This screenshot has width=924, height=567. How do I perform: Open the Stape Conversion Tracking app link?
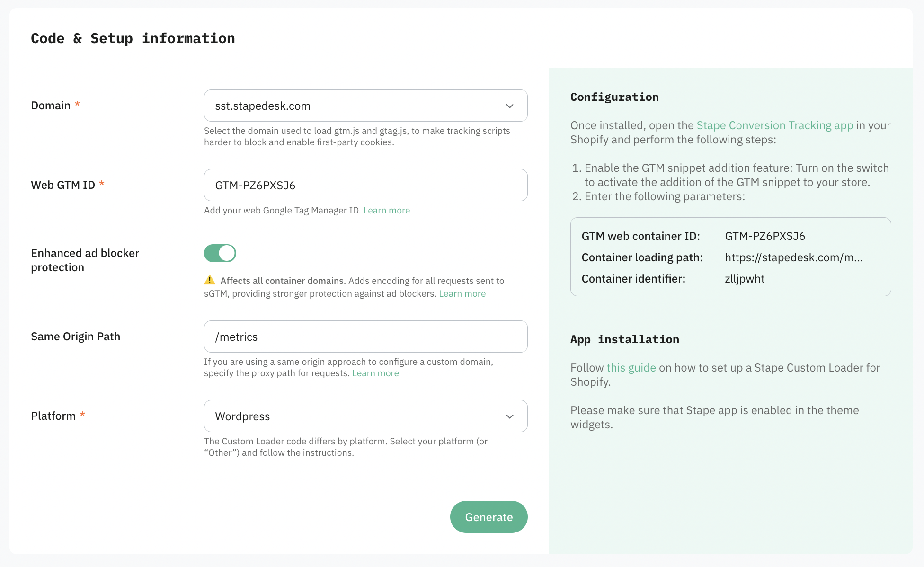tap(774, 125)
